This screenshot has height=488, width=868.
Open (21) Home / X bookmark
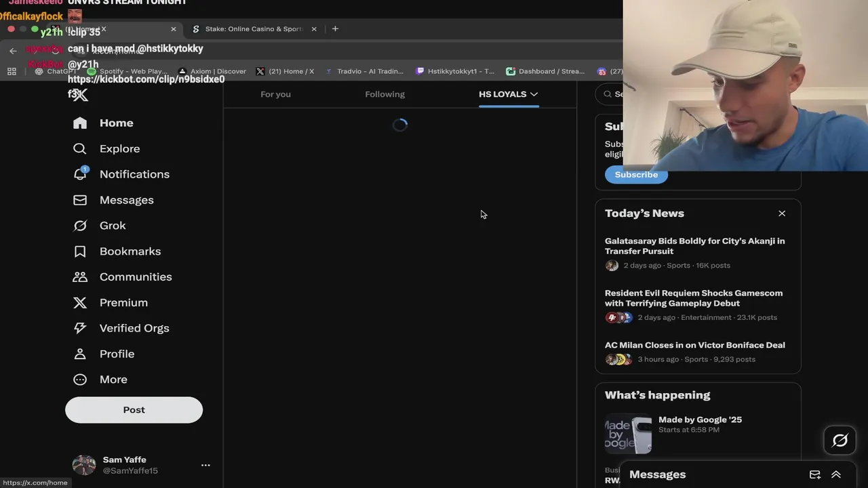(285, 71)
